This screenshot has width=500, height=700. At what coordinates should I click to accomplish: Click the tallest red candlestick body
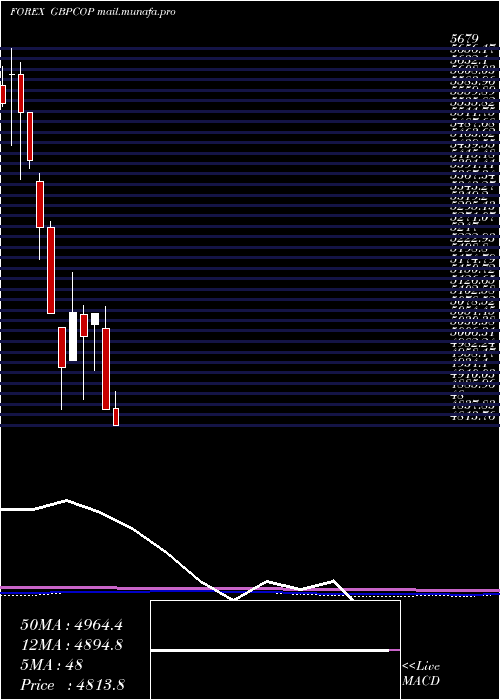pyautogui.click(x=51, y=271)
